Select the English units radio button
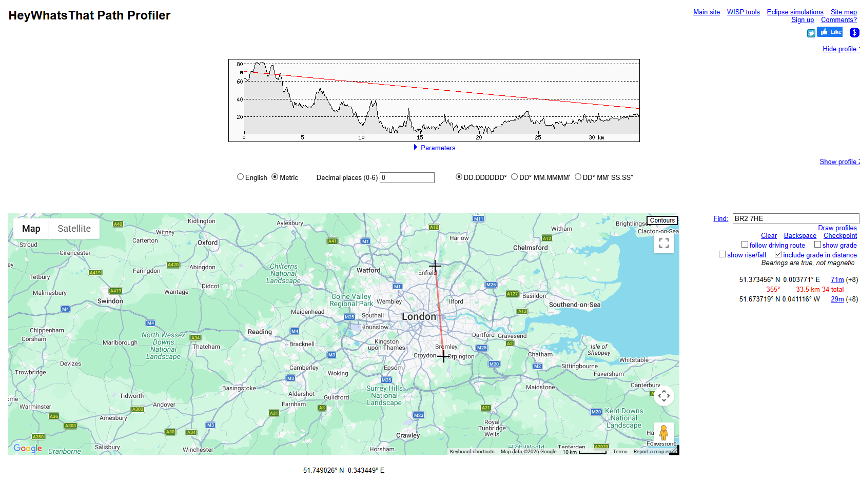This screenshot has width=860, height=504. tap(240, 177)
